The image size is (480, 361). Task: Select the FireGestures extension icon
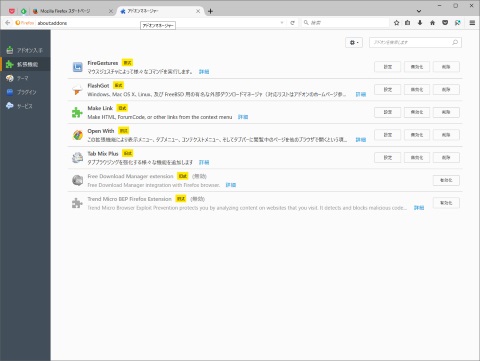78,67
